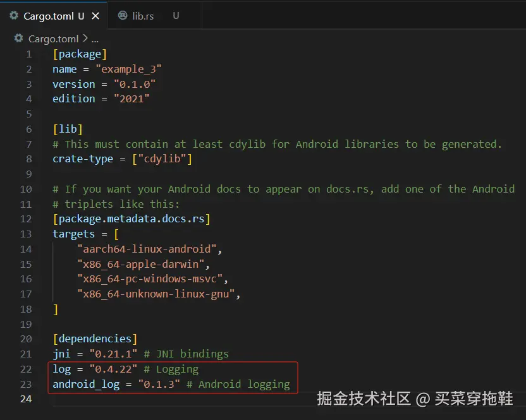Expand the breadcrumb ellipsis
This screenshot has height=420, width=526.
95,39
